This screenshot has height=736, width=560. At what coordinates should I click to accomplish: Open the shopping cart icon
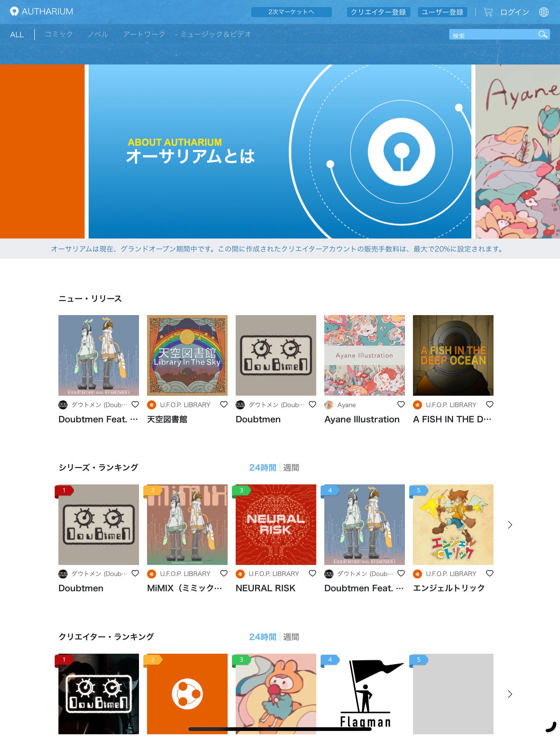pos(488,12)
